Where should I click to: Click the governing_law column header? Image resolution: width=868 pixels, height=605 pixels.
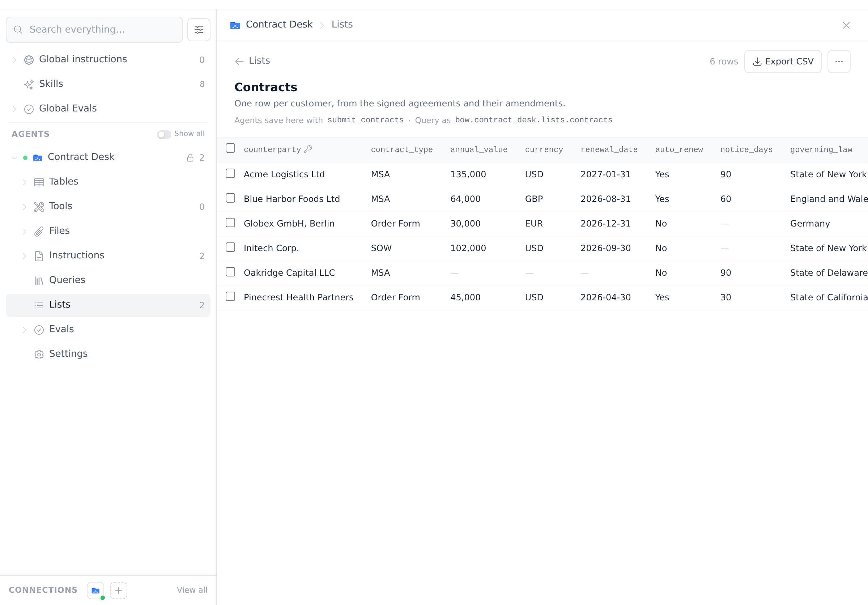point(821,149)
